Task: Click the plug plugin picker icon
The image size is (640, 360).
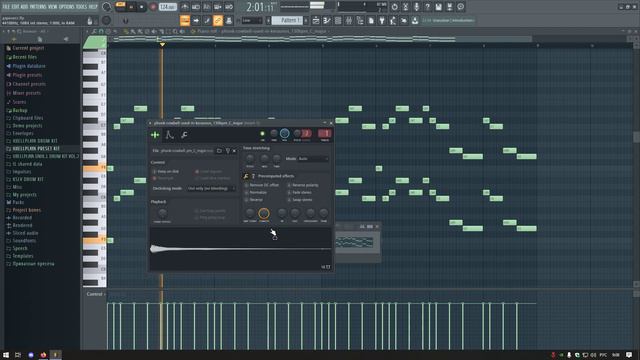Action: coord(382,20)
